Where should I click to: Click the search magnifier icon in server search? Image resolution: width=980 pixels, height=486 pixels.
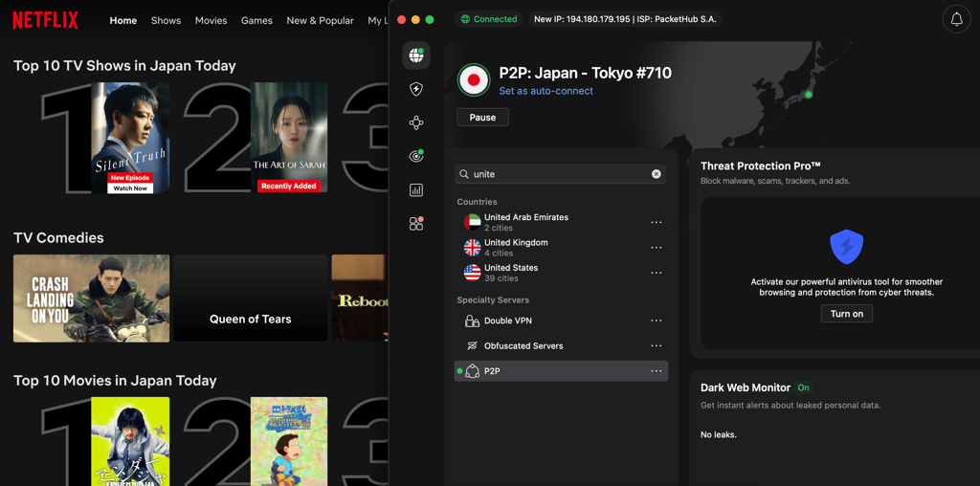coord(464,174)
